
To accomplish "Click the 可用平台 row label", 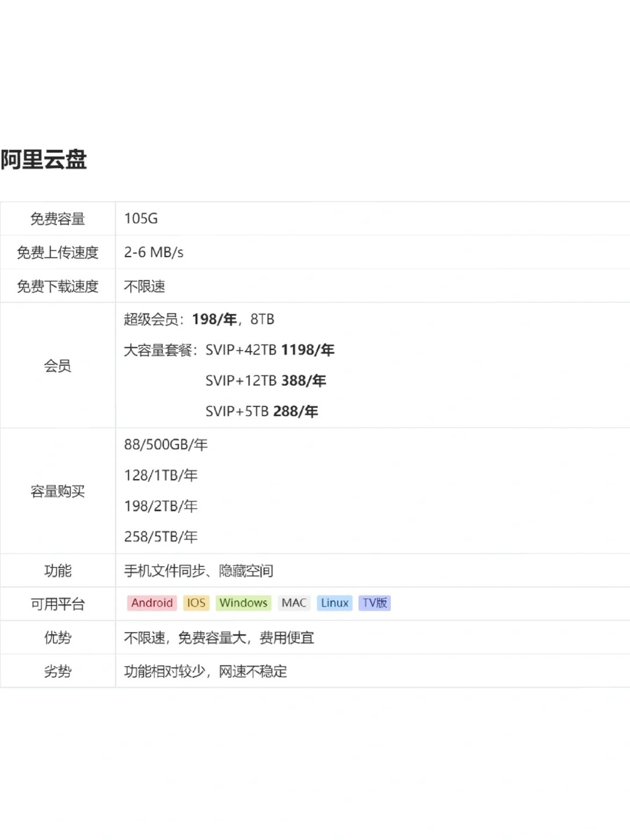I will coord(58,604).
